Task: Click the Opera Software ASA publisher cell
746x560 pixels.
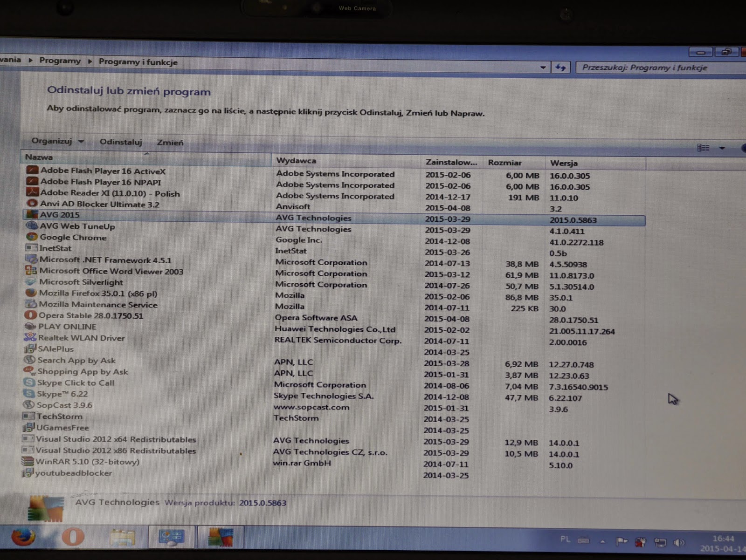Action: coord(316,318)
